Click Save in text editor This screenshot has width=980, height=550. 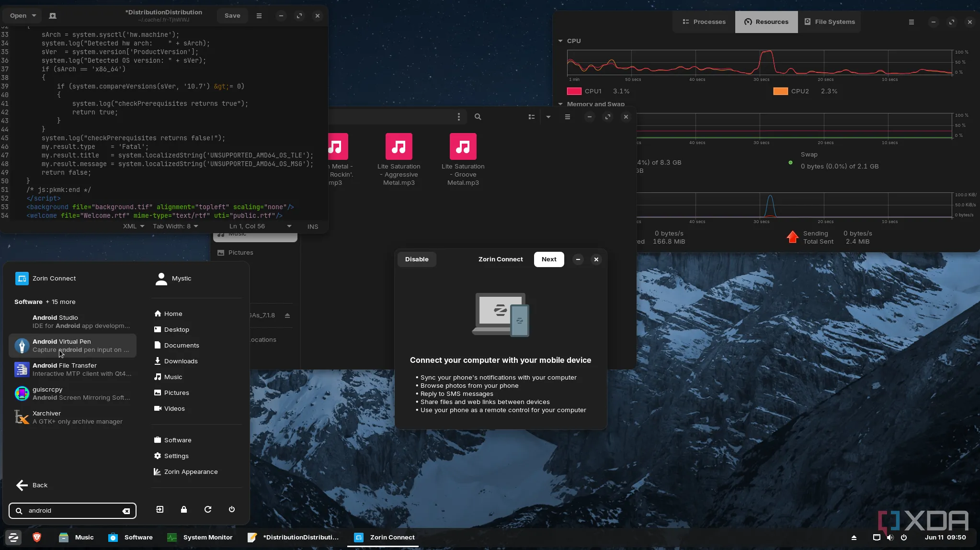point(232,16)
